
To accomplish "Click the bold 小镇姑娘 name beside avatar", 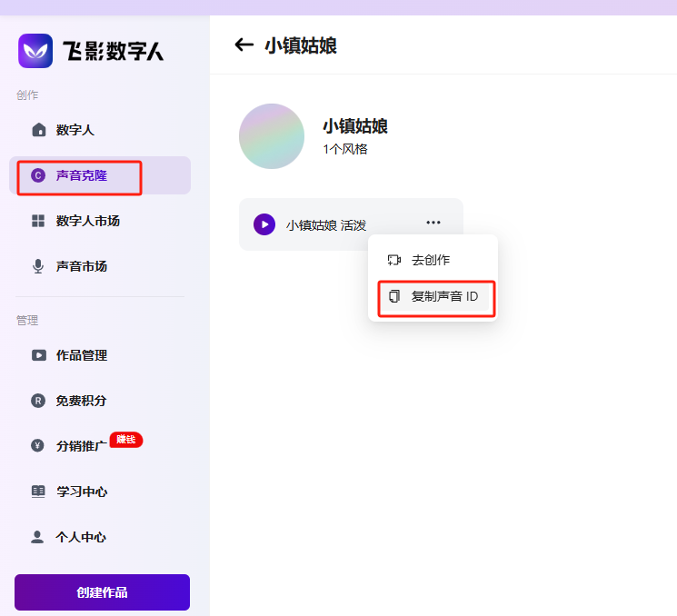I will [x=355, y=126].
